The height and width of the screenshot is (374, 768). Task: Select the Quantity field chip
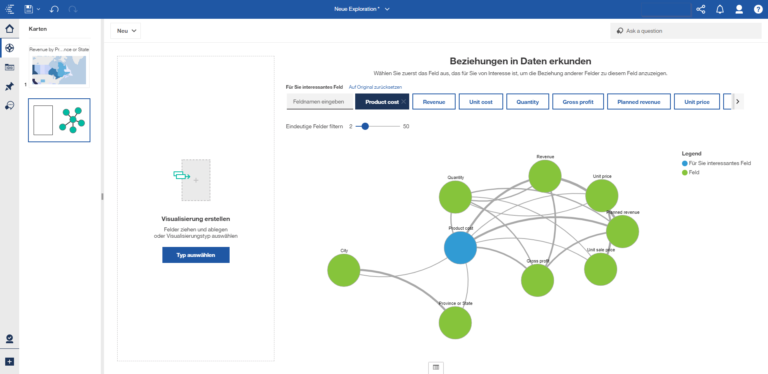pos(528,102)
